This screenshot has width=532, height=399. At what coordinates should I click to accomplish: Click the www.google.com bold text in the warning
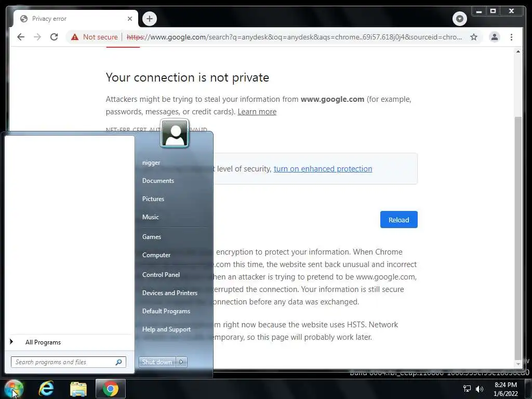point(332,99)
